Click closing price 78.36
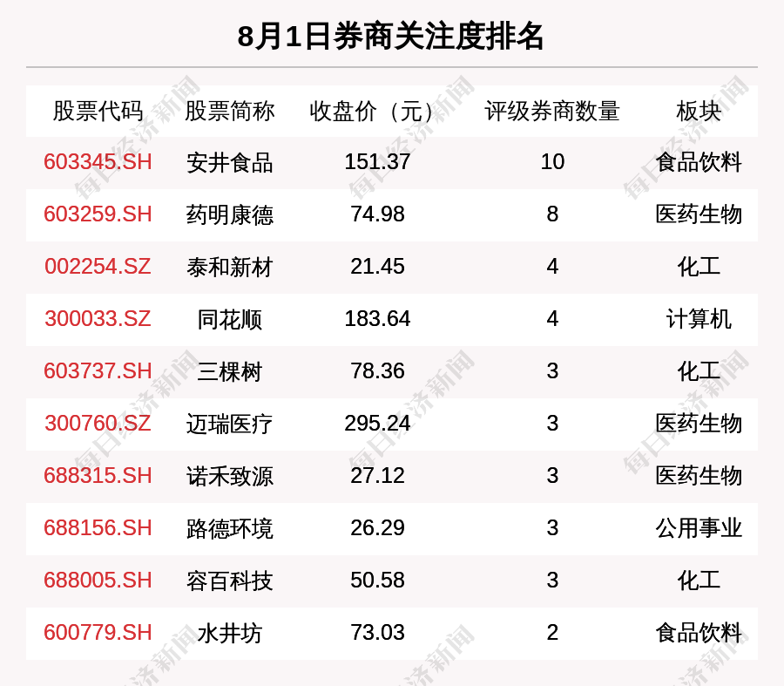The height and width of the screenshot is (686, 784). point(377,371)
